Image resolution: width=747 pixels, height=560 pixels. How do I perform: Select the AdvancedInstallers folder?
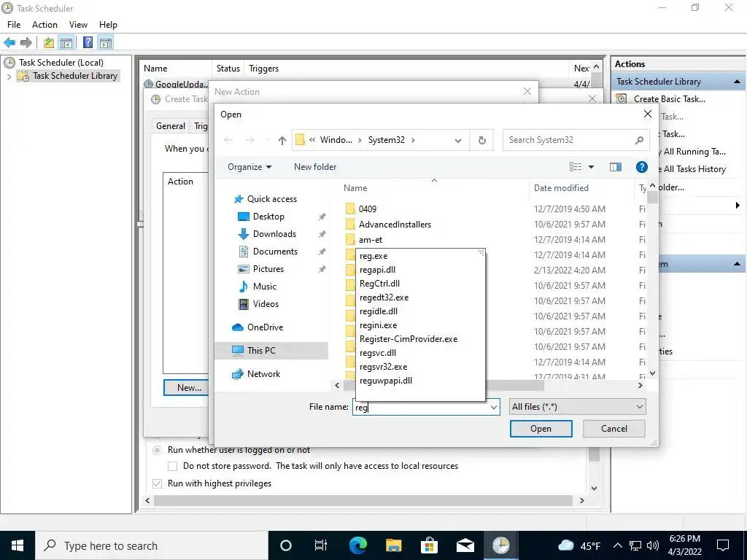coord(395,225)
